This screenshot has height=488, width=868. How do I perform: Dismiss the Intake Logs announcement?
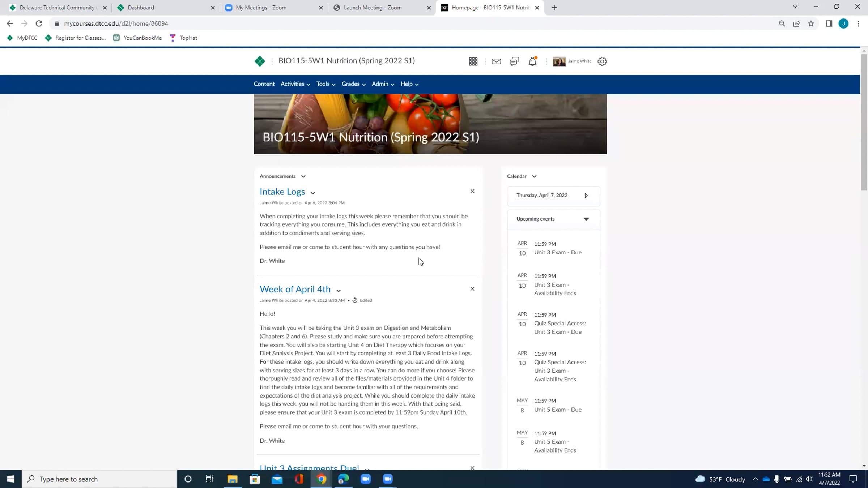pos(472,191)
